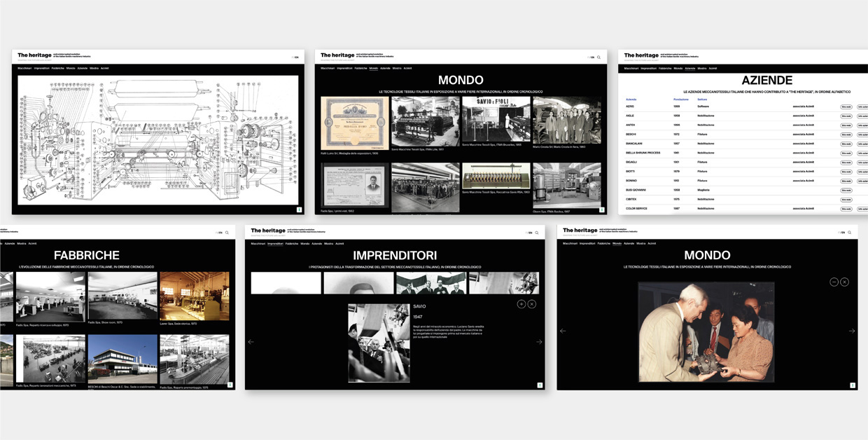Click the minus icon on the Mondo lightbox screen
This screenshot has width=868, height=440.
point(834,282)
